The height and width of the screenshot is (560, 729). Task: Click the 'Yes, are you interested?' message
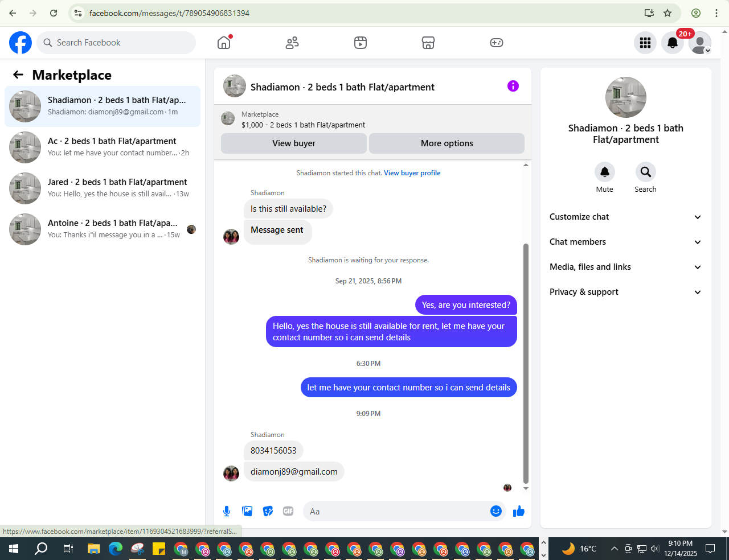(x=466, y=305)
